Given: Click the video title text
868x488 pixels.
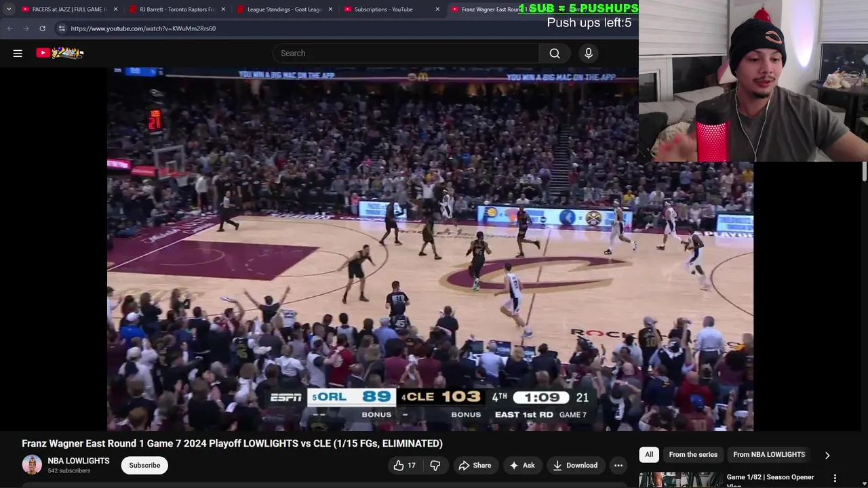Looking at the screenshot, I should point(232,443).
